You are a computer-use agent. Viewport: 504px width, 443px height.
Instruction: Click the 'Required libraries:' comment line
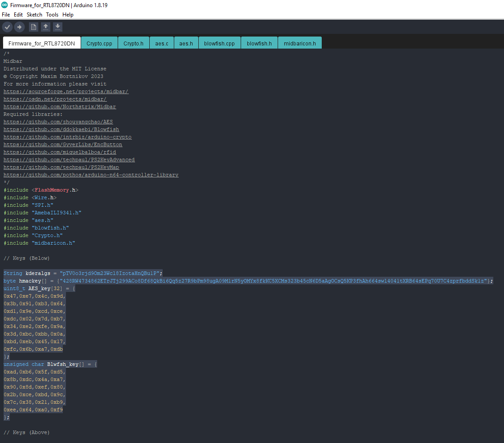33,114
